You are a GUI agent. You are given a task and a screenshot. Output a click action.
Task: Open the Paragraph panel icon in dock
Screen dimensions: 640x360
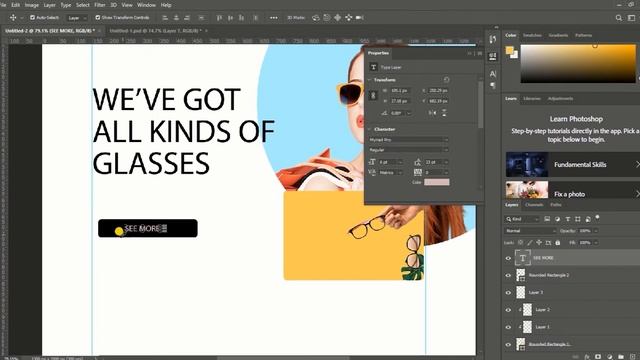tap(493, 85)
